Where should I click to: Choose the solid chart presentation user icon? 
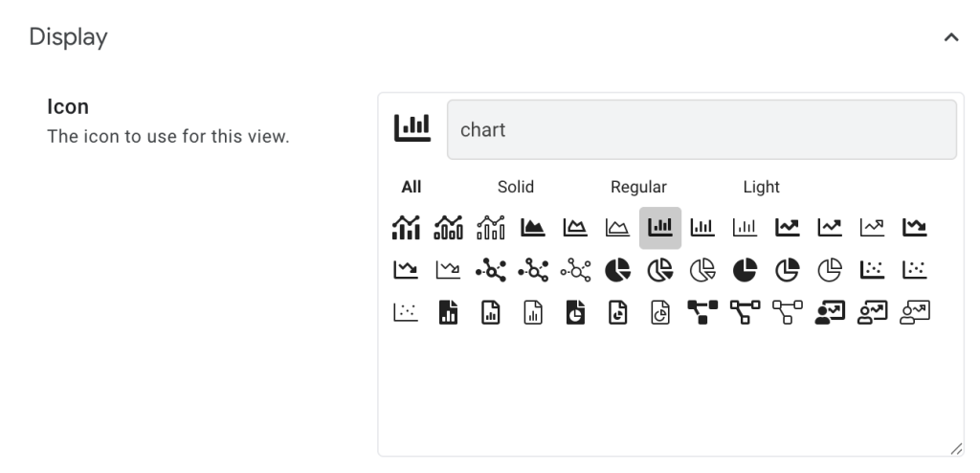click(830, 312)
